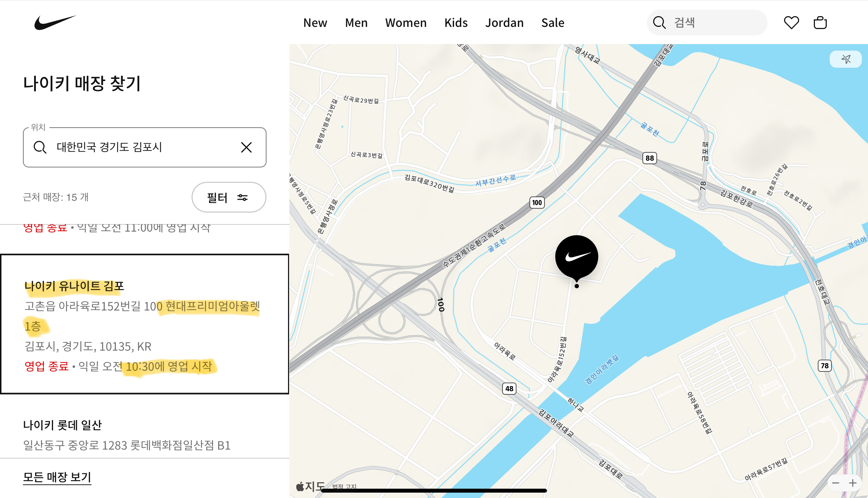The width and height of the screenshot is (868, 498).
Task: Click route 88 shield on map
Action: (650, 158)
